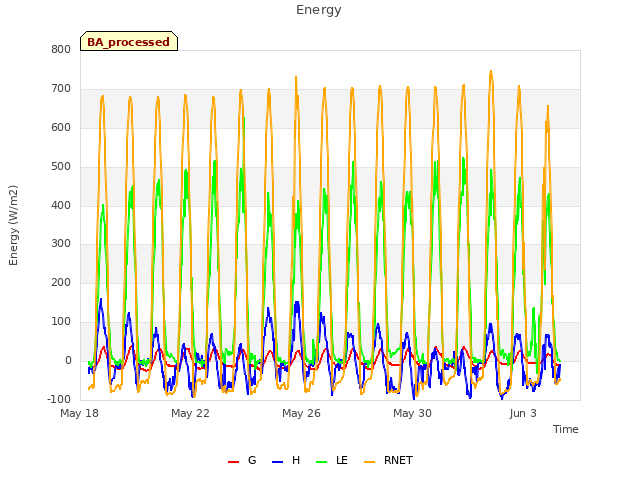Click the 600 y-axis tick label
The height and width of the screenshot is (480, 640).
61,127
